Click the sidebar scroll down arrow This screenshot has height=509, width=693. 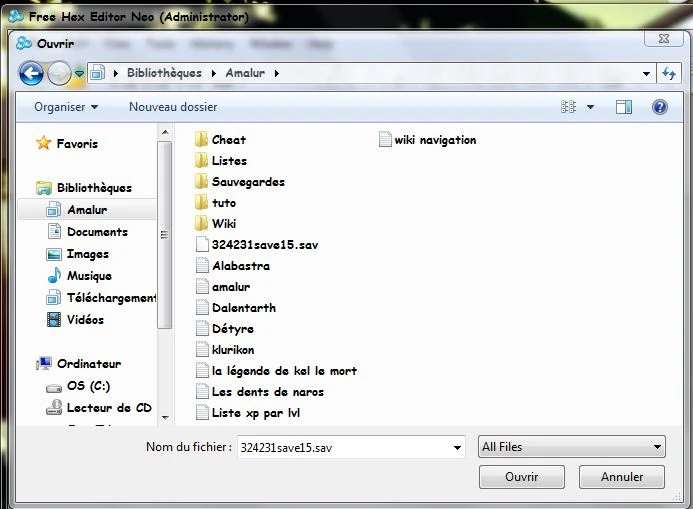165,418
